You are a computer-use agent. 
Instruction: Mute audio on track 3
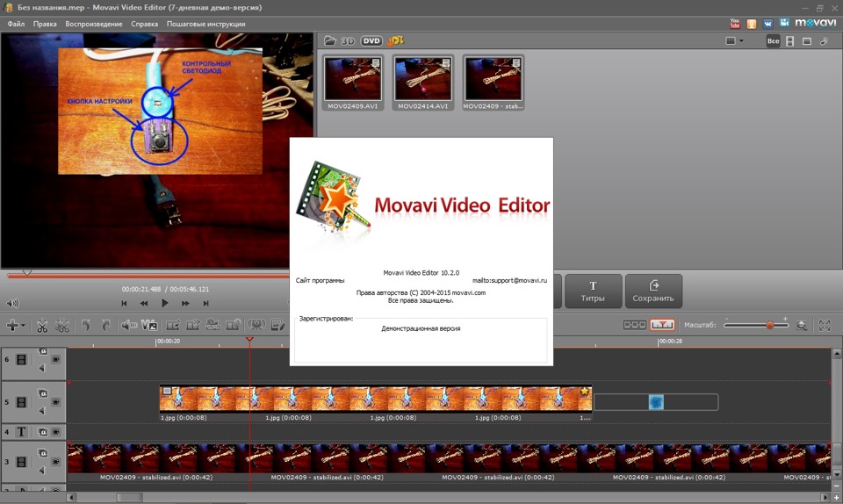pyautogui.click(x=42, y=471)
